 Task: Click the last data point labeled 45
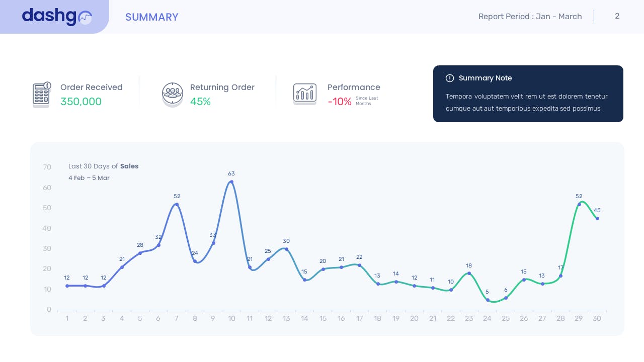coord(597,219)
